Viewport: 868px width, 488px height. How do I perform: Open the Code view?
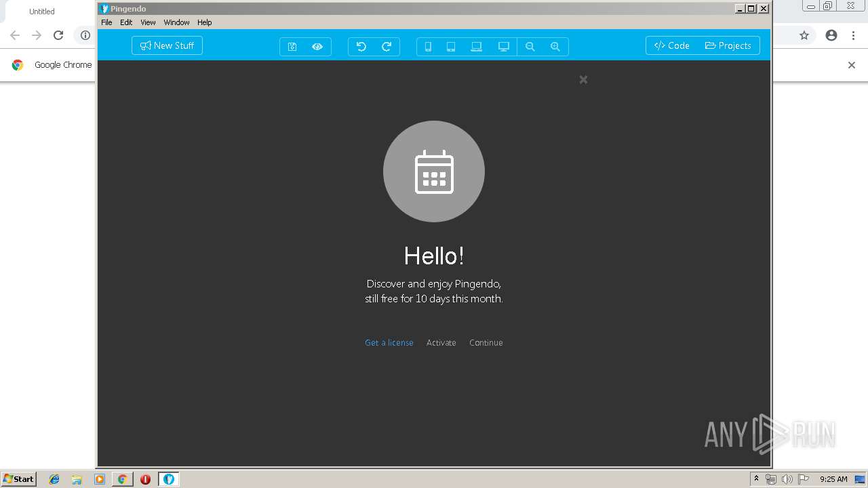(x=672, y=45)
